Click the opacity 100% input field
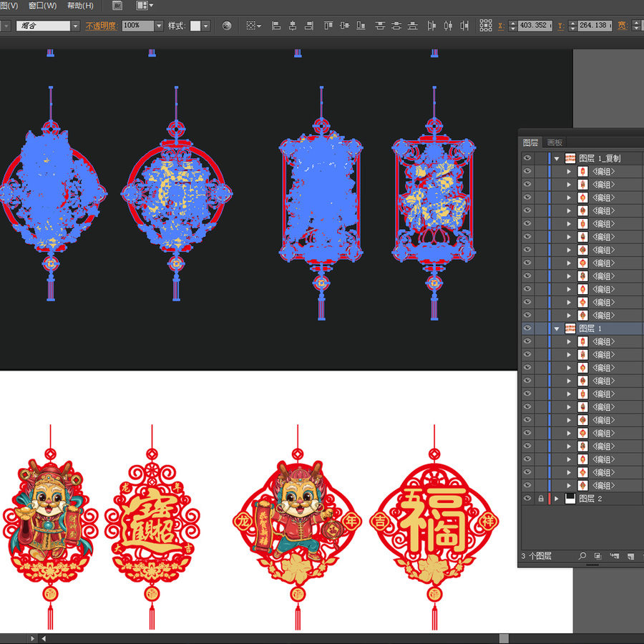This screenshot has height=644, width=644. click(x=138, y=26)
